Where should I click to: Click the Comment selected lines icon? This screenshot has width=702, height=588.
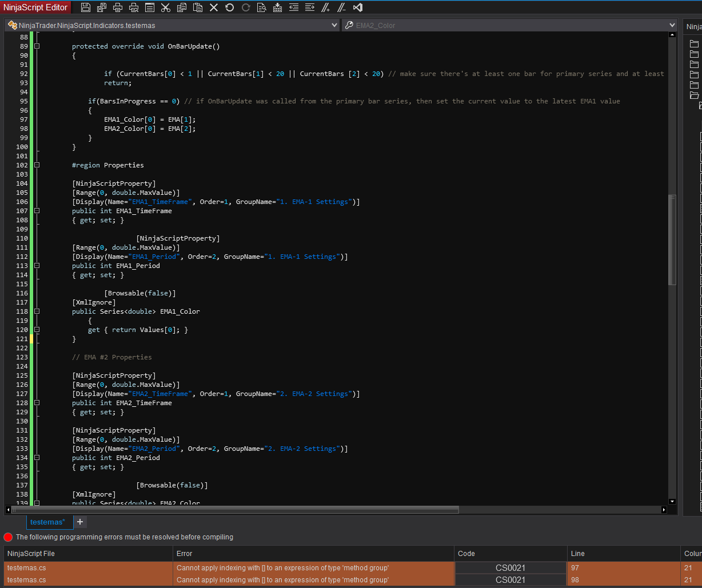pyautogui.click(x=326, y=7)
